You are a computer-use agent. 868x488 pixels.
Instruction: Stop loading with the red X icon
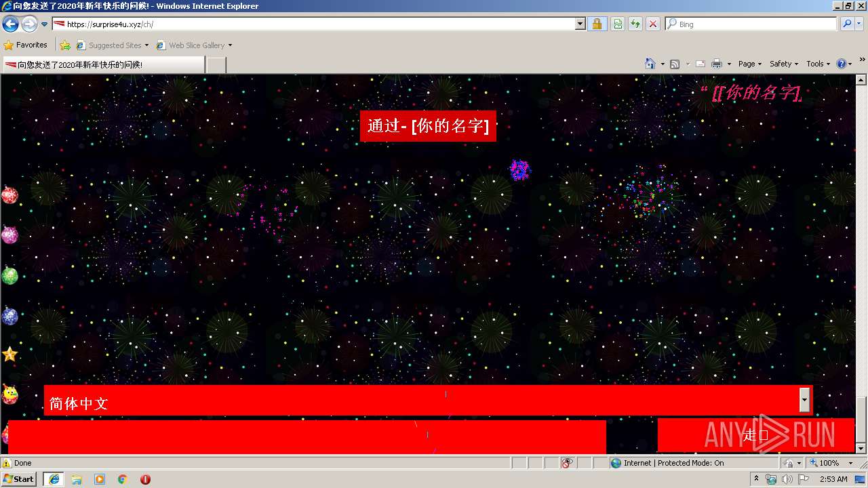tap(653, 24)
